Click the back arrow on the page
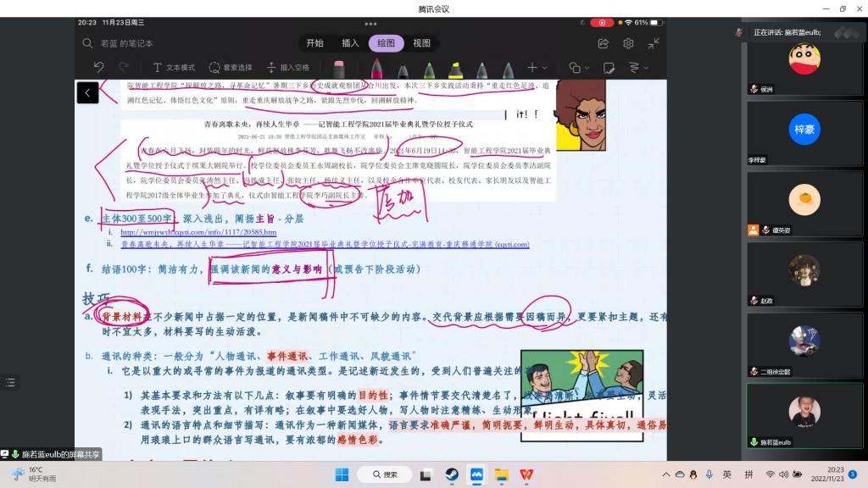 click(x=87, y=93)
